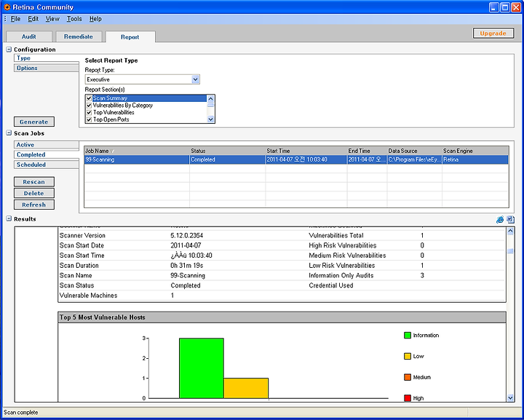Screen dimensions: 524x420
Task: Select the Type configuration tab
Action: point(47,58)
